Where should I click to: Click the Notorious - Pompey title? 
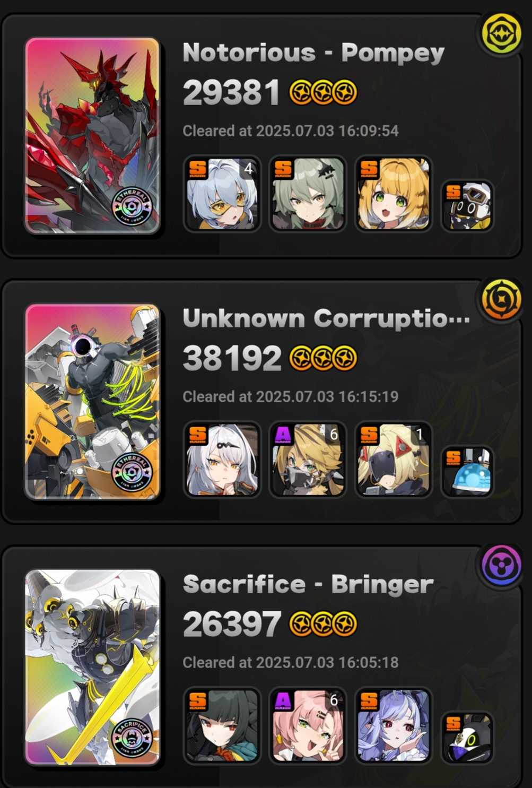pos(313,53)
